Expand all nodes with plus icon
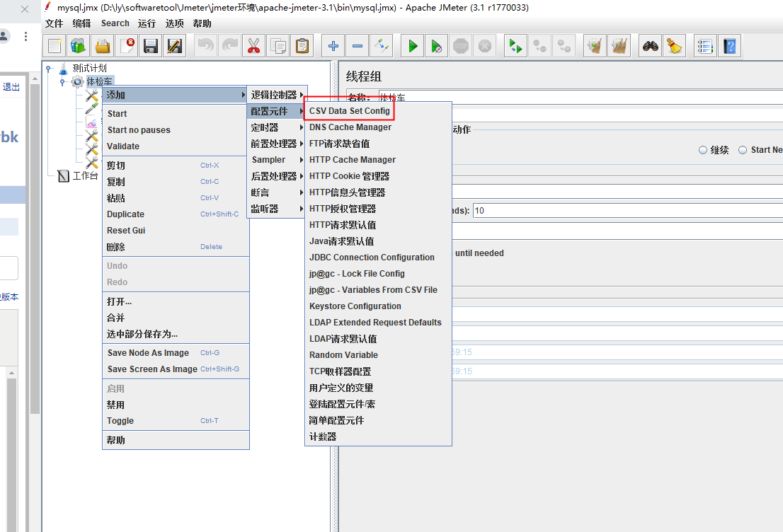This screenshot has width=783, height=532. click(333, 47)
